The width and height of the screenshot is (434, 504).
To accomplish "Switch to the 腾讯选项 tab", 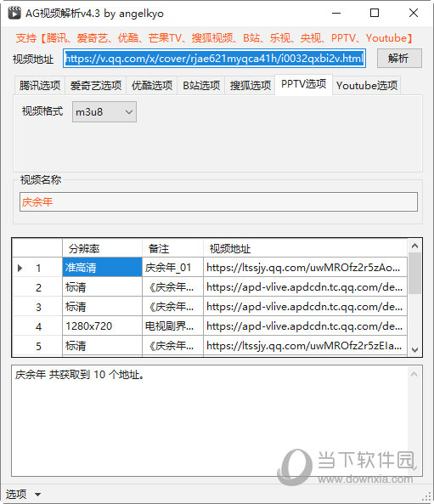I will tap(40, 86).
